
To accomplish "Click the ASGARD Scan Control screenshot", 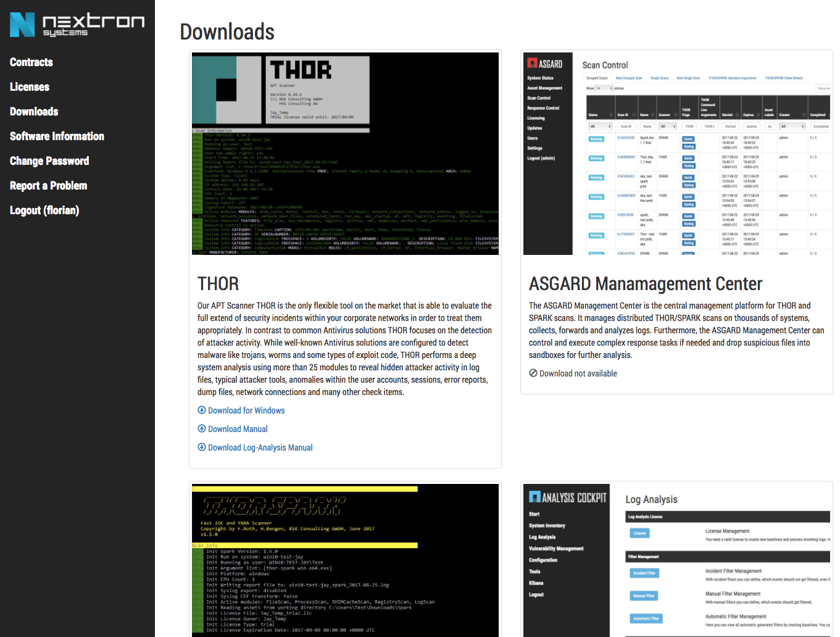I will 677,154.
